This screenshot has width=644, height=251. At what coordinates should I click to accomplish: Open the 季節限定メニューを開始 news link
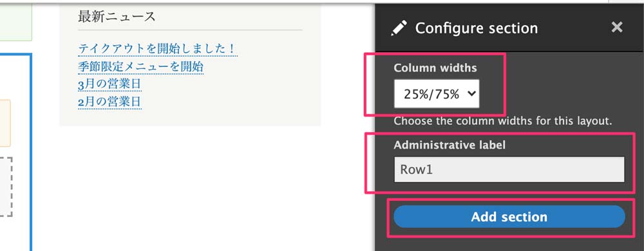tap(141, 66)
